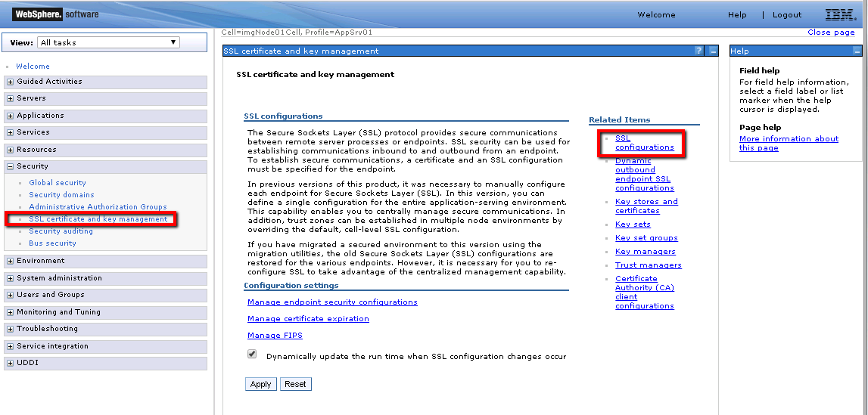Collapse the Help panel
Viewport: 868px width, 415px height.
coord(857,51)
